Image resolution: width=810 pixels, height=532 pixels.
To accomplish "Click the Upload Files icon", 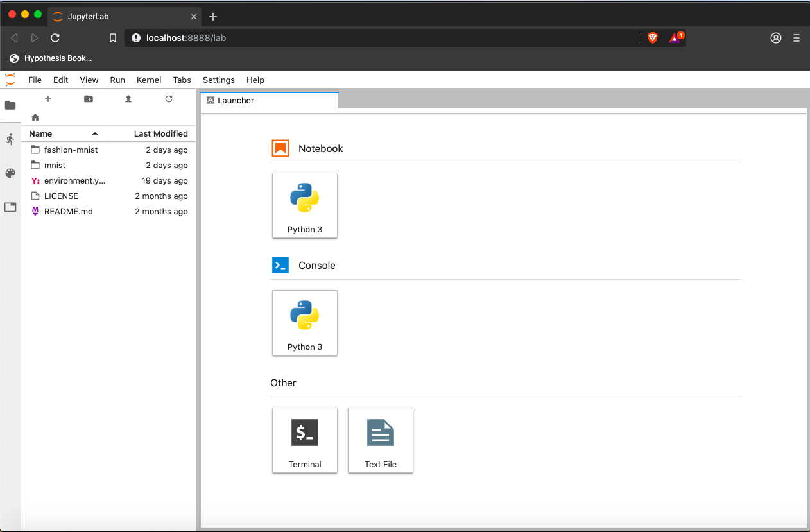I will coord(128,99).
